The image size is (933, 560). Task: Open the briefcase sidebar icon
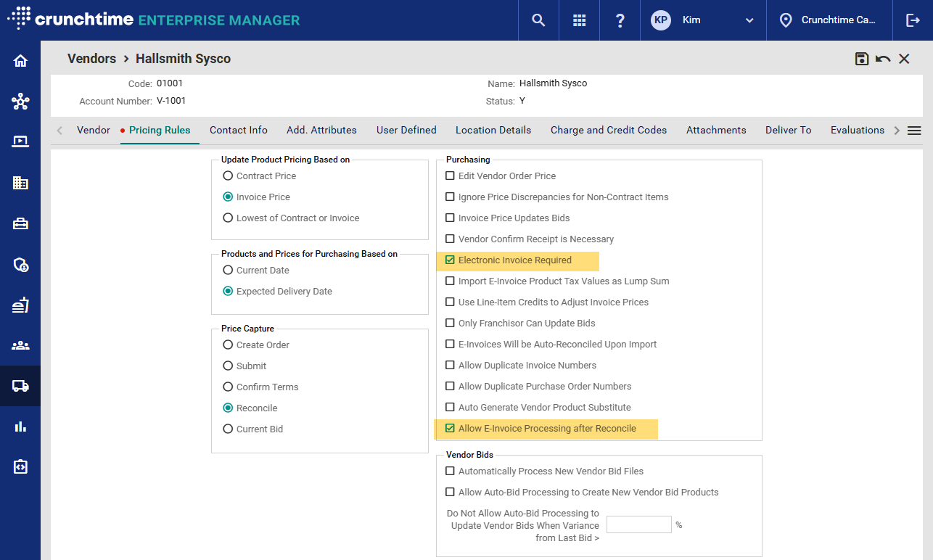20,223
